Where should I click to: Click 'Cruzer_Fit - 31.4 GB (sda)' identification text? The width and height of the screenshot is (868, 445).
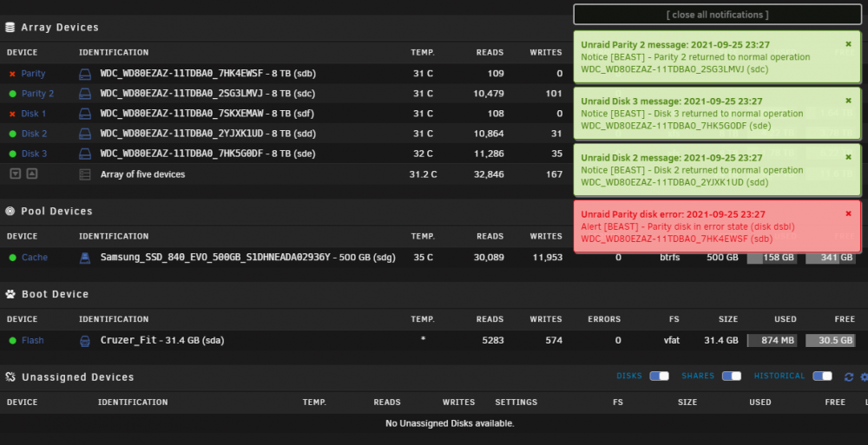coord(162,340)
